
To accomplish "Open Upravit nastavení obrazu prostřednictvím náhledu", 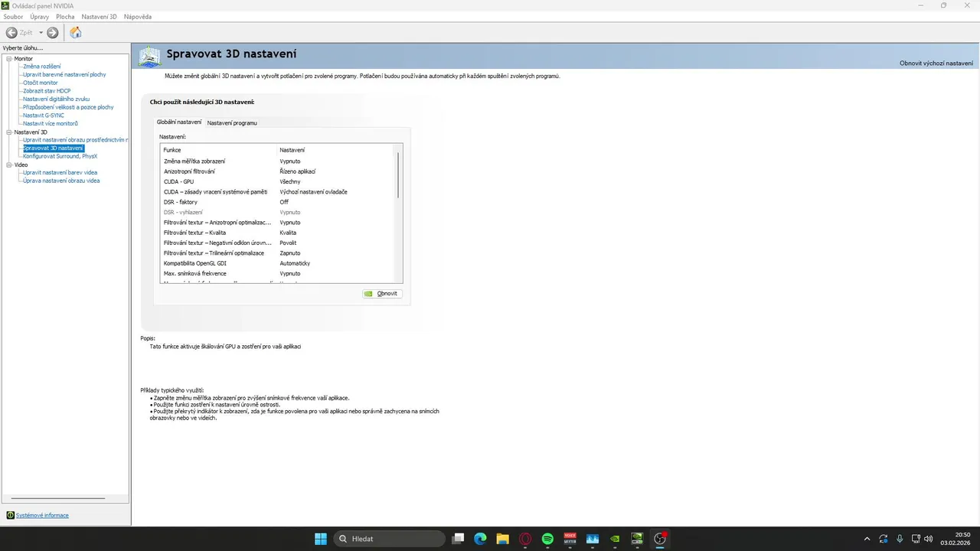I will [75, 140].
